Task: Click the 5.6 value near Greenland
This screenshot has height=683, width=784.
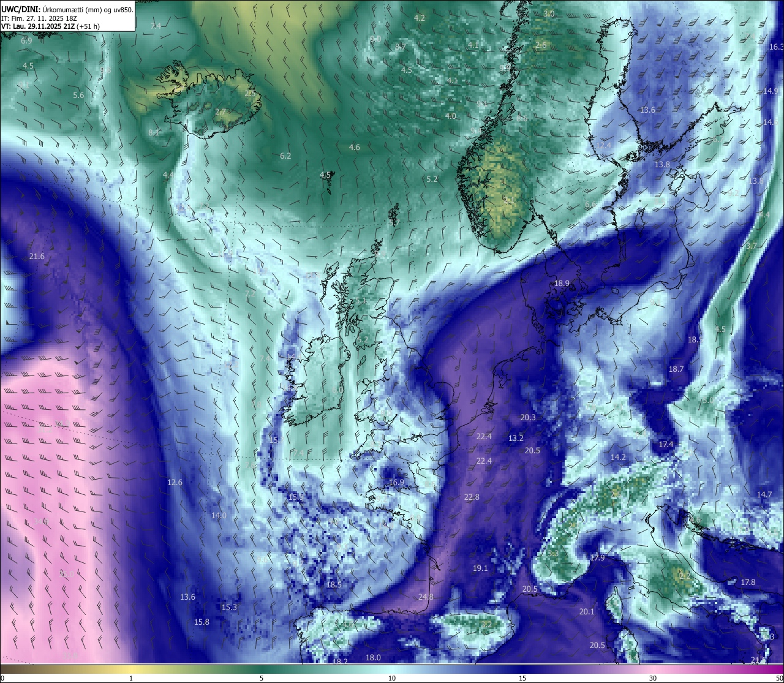Action: pos(78,95)
